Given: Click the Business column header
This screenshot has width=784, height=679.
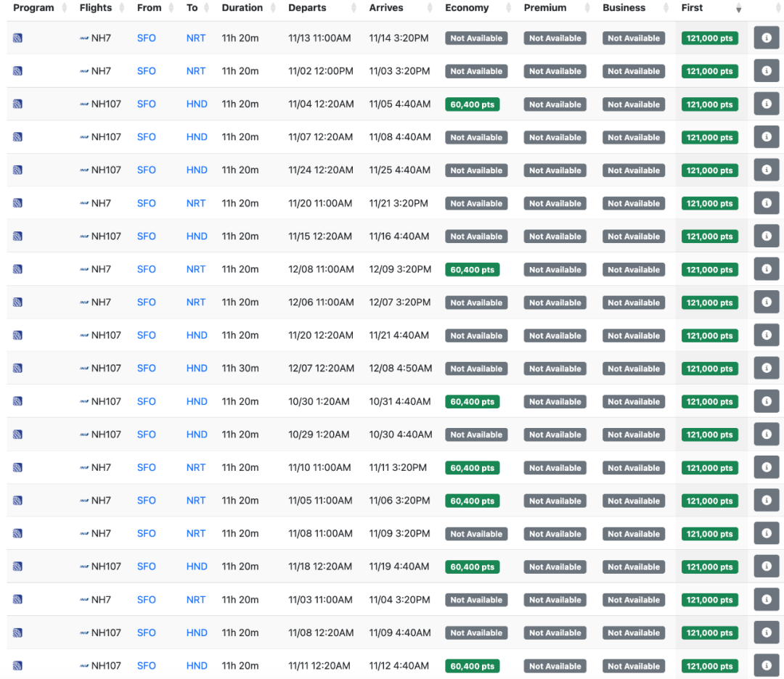Looking at the screenshot, I should click(x=624, y=8).
